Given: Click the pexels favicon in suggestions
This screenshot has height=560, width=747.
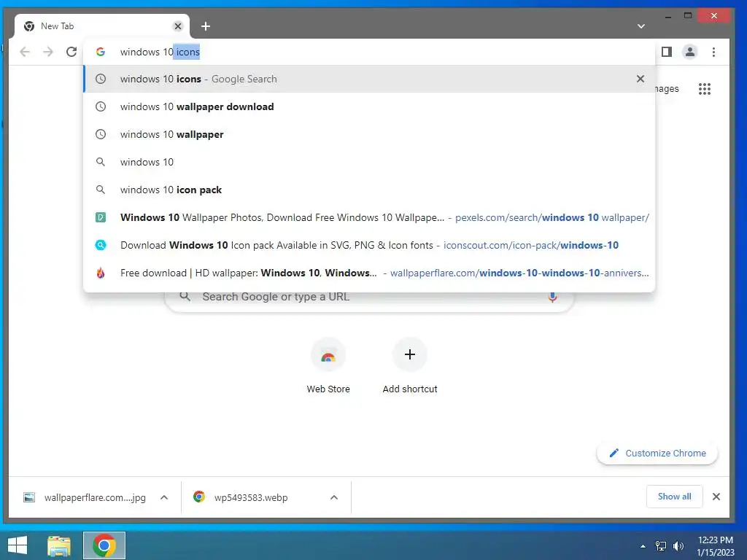Looking at the screenshot, I should point(101,217).
